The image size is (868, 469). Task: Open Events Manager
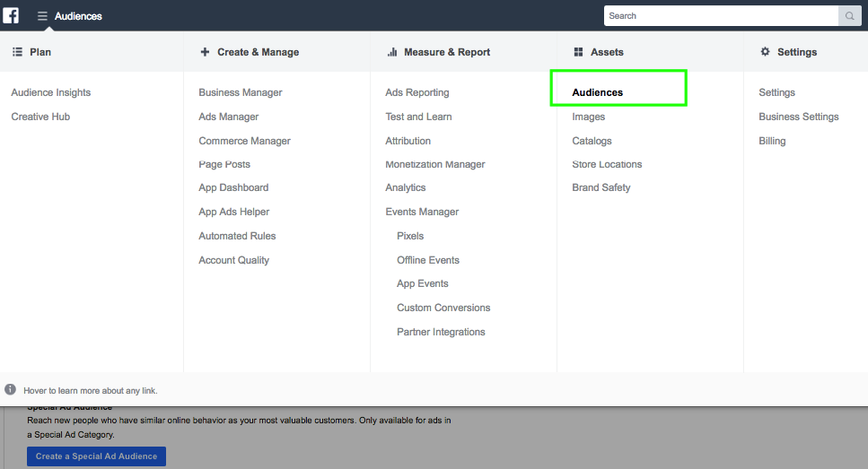pyautogui.click(x=422, y=212)
